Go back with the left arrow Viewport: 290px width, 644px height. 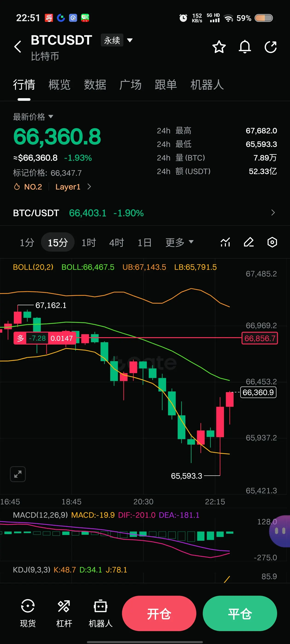tap(17, 47)
